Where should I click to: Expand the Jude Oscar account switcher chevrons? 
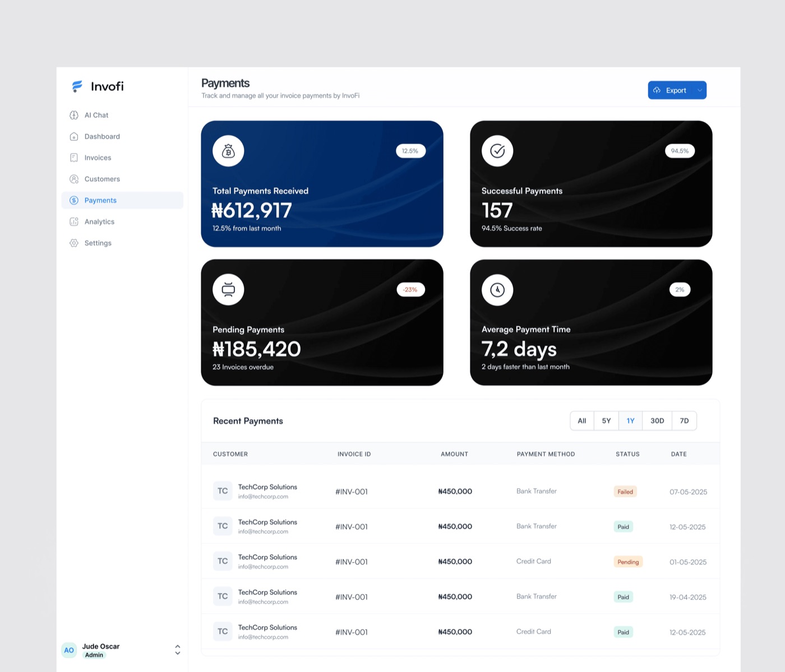coord(178,650)
